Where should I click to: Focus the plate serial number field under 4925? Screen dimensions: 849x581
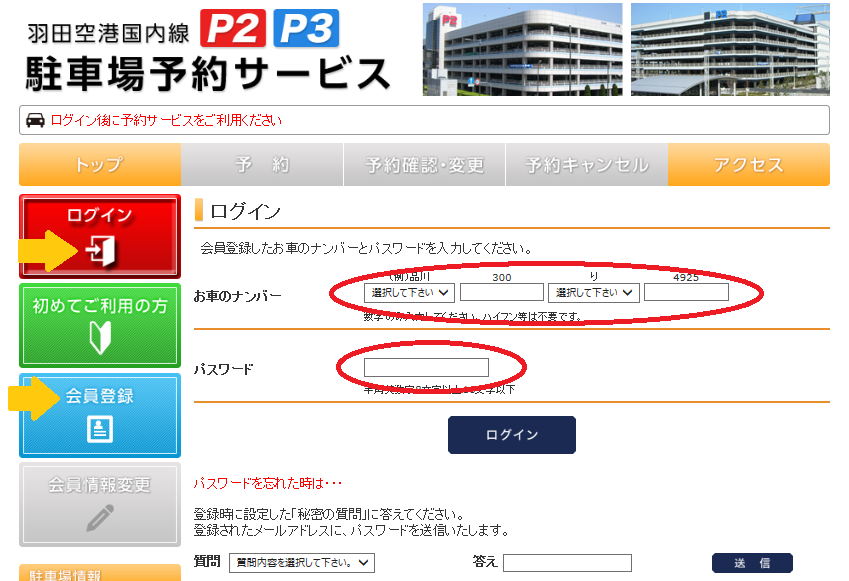686,292
